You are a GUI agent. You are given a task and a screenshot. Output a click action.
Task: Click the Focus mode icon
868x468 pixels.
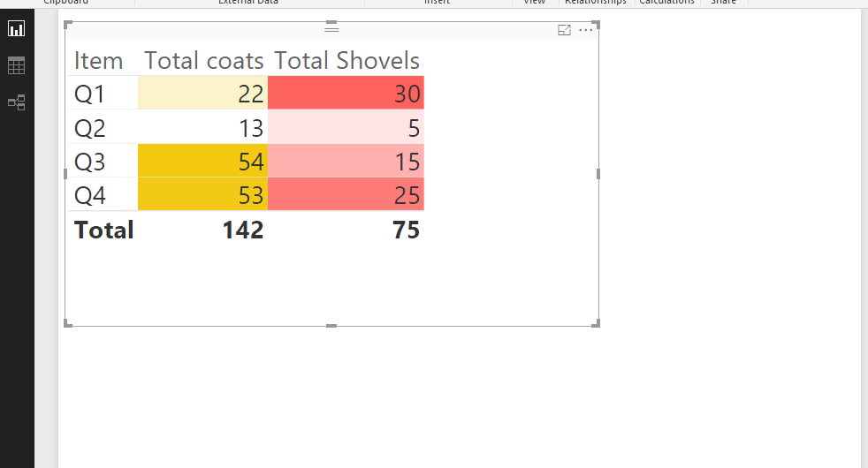coord(564,30)
